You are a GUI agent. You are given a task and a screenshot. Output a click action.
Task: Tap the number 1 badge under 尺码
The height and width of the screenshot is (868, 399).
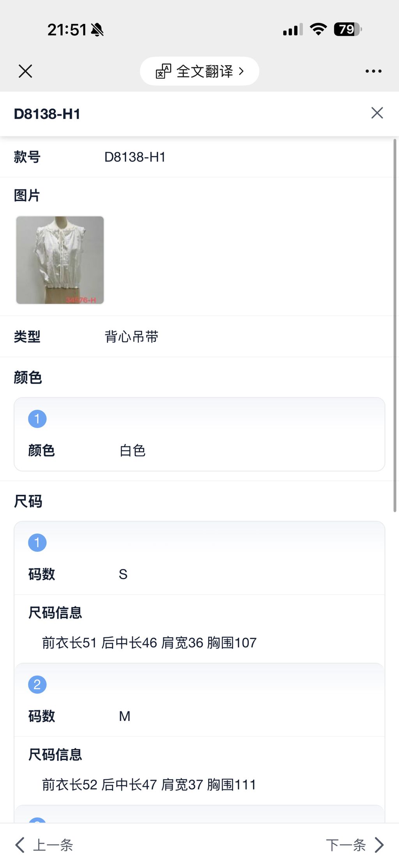[37, 542]
